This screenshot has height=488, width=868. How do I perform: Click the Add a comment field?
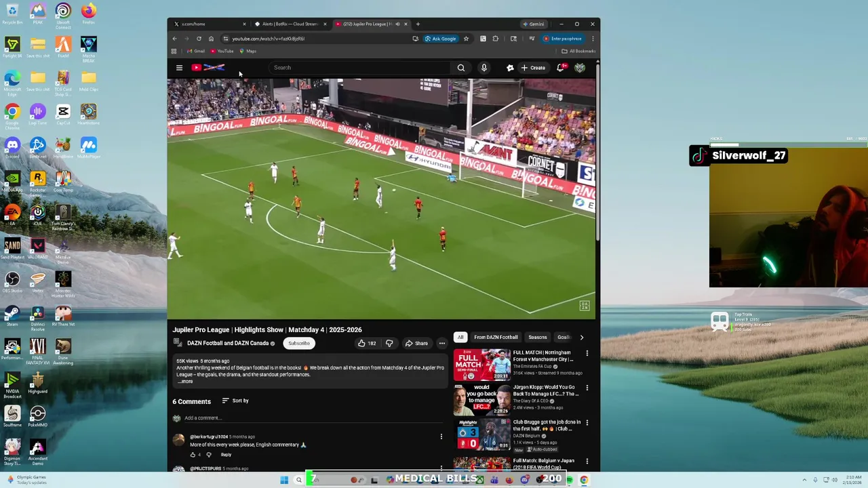tap(312, 418)
